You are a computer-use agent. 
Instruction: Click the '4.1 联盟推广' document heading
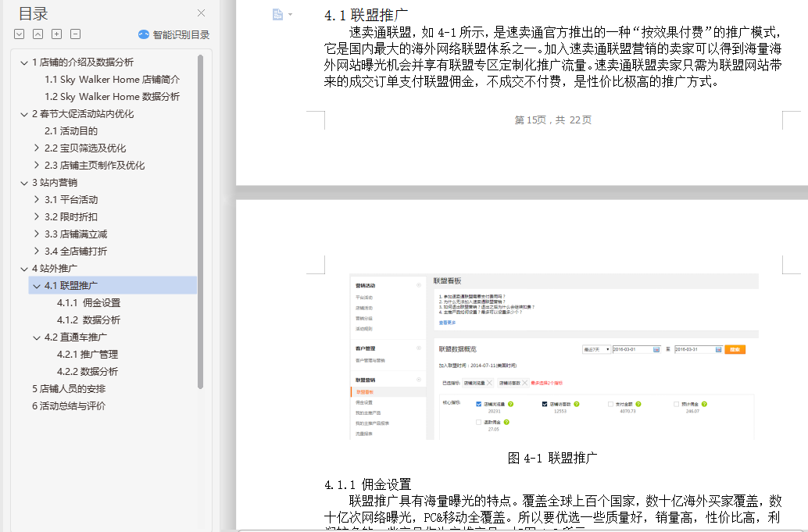point(366,15)
